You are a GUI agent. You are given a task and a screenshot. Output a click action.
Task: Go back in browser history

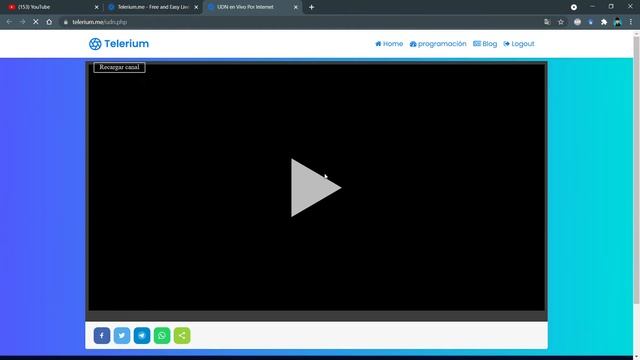tap(9, 22)
